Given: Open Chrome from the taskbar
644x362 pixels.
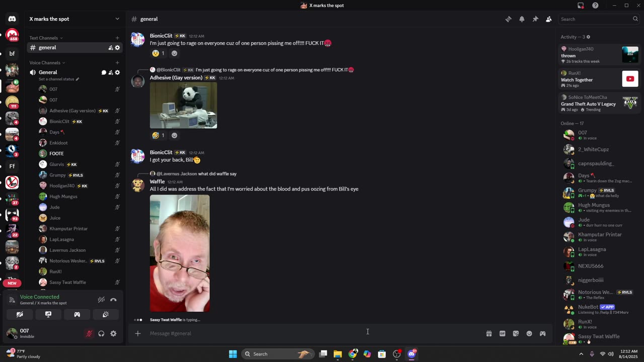Looking at the screenshot, I should [x=353, y=354].
